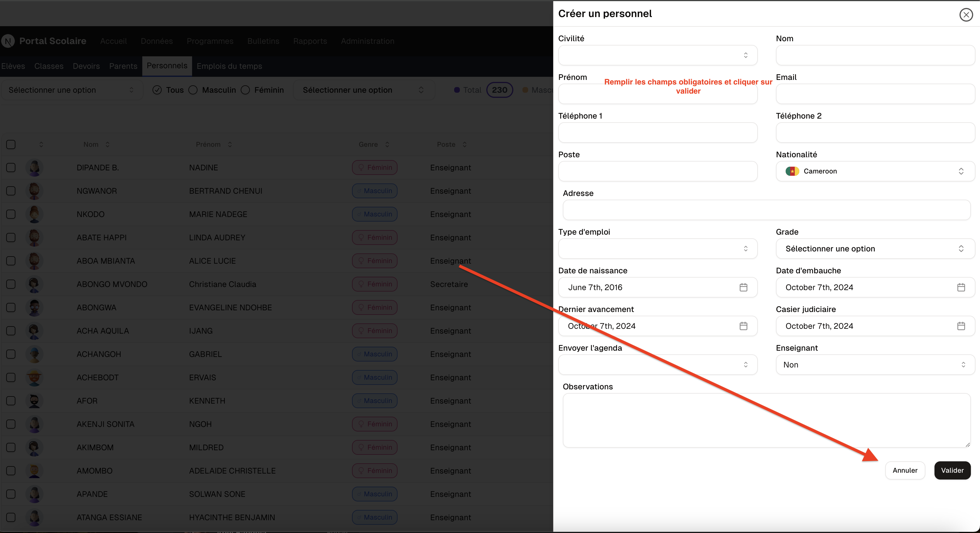The width and height of the screenshot is (980, 533).
Task: Click the Cameroon flag icon
Action: [792, 171]
